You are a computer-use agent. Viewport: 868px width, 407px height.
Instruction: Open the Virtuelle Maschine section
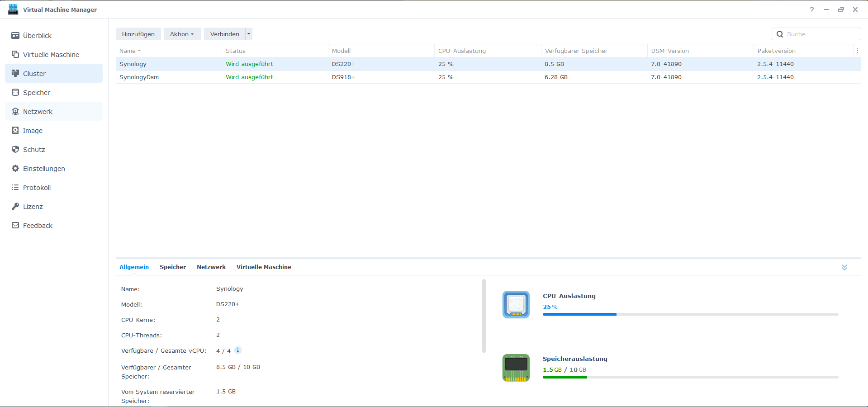[54, 54]
